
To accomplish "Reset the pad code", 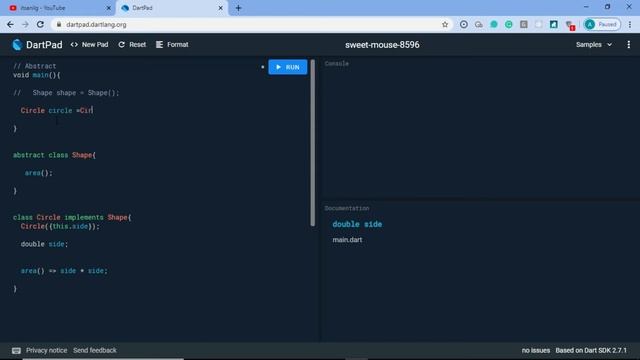I will point(132,44).
